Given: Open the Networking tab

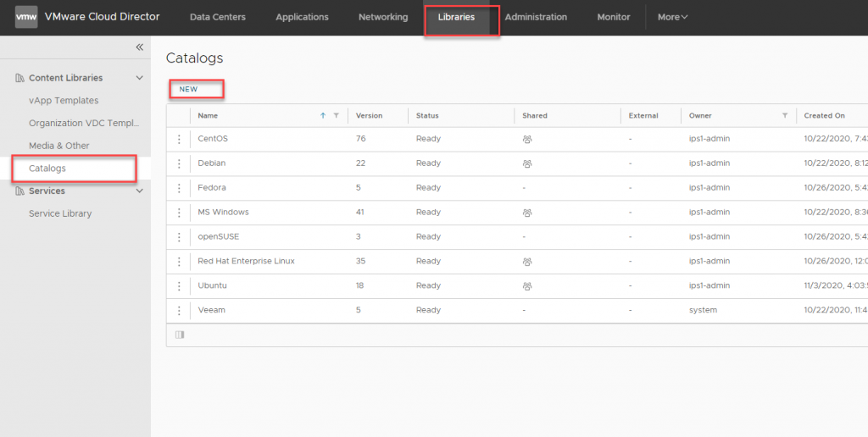Looking at the screenshot, I should pos(383,17).
